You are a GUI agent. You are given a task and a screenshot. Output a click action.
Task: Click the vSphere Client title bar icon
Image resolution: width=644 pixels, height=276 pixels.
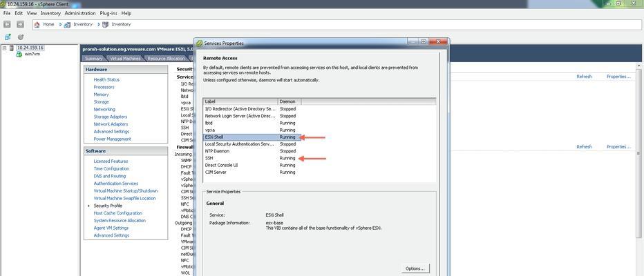pyautogui.click(x=3, y=3)
